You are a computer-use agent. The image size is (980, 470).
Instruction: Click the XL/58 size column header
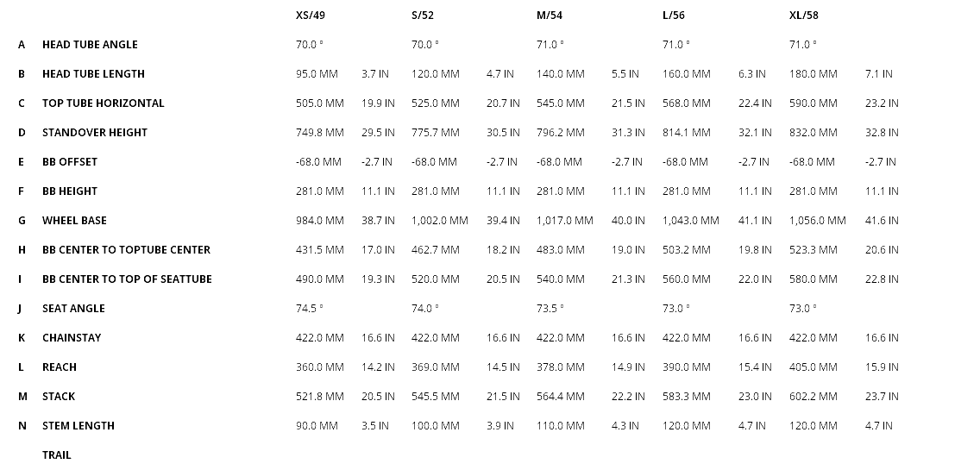click(x=803, y=16)
